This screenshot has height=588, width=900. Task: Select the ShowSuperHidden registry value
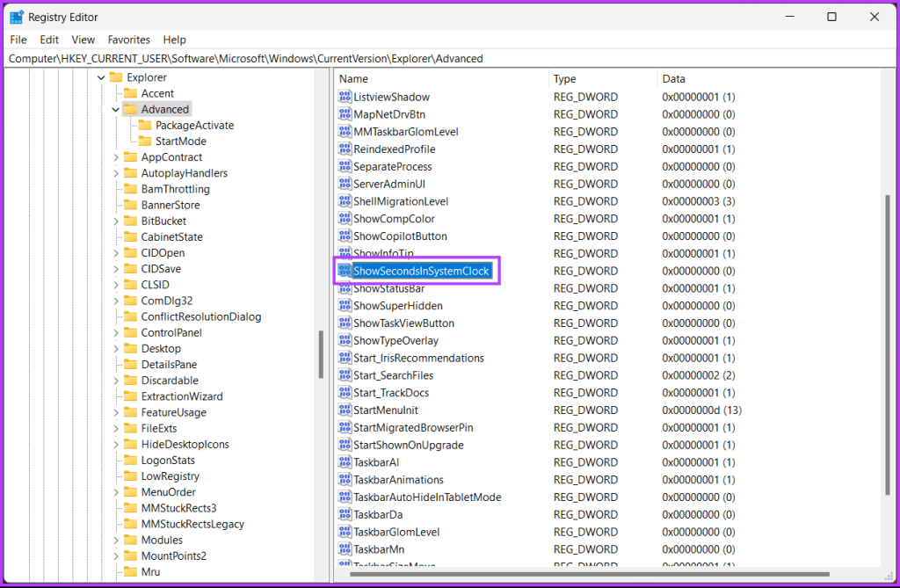(396, 305)
